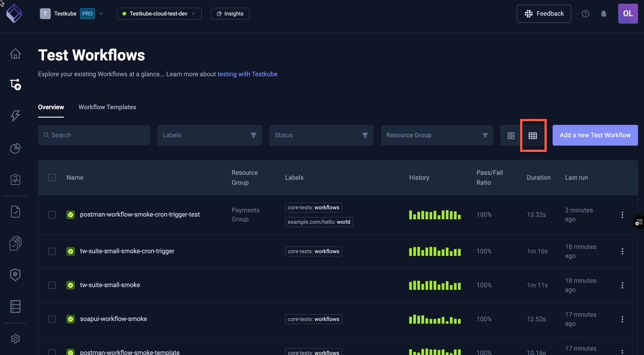Open the Labels filter dropdown
The width and height of the screenshot is (644, 355).
209,135
